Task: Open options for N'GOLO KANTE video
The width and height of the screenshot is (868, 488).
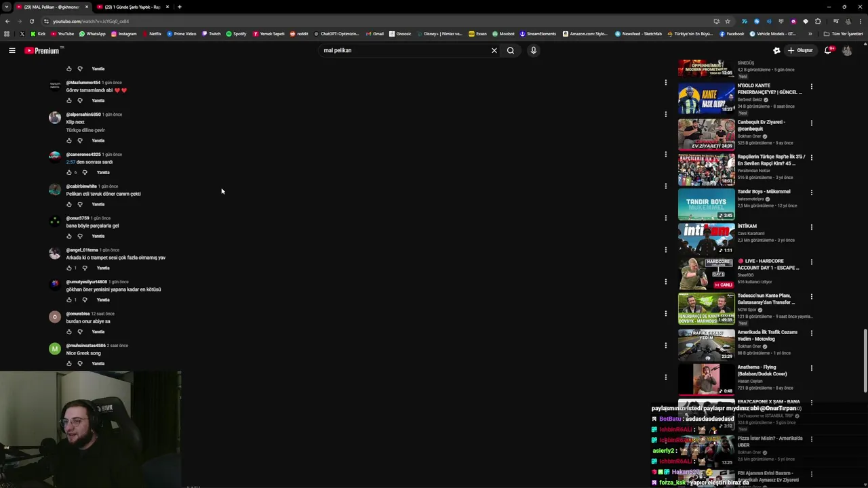Action: pos(811,87)
